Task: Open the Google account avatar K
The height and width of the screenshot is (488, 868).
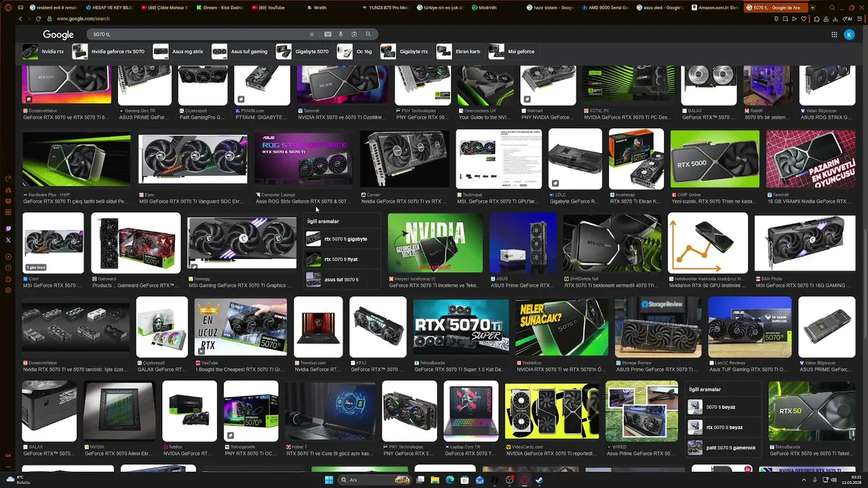Action: [849, 35]
